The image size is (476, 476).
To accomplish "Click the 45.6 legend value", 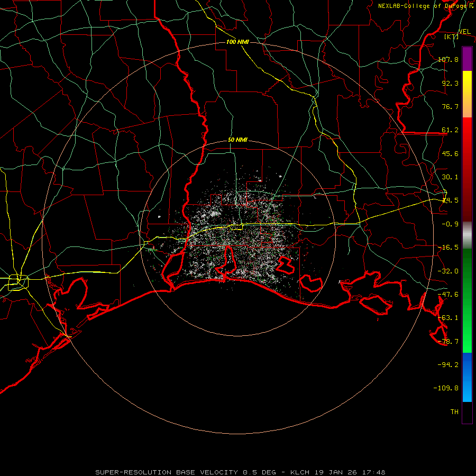I will [x=450, y=153].
